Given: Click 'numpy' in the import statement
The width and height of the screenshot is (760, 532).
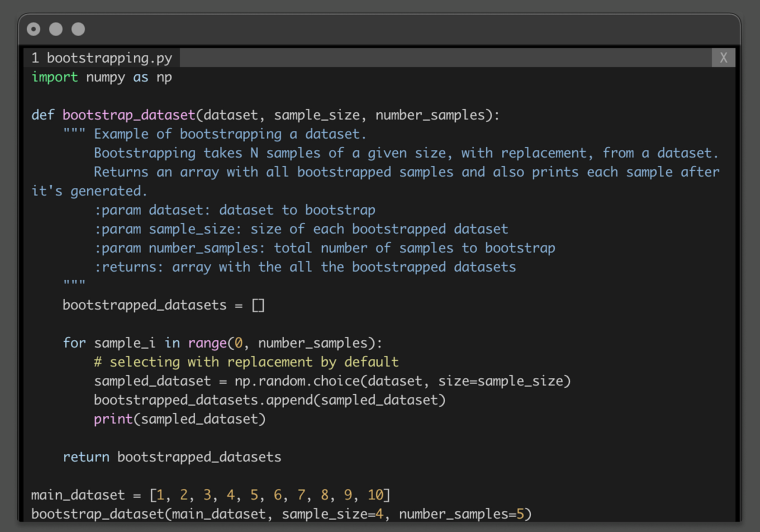Looking at the screenshot, I should pos(106,77).
